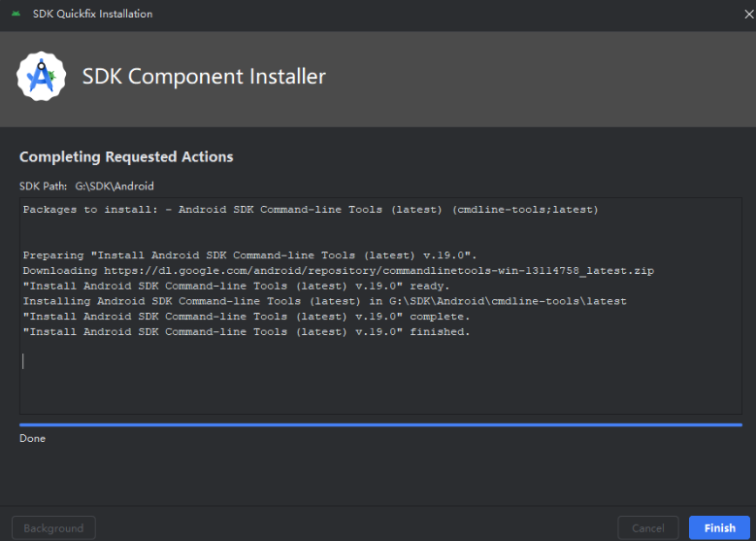Click the 'Preparing "Install Android SDK' log line

click(x=249, y=254)
